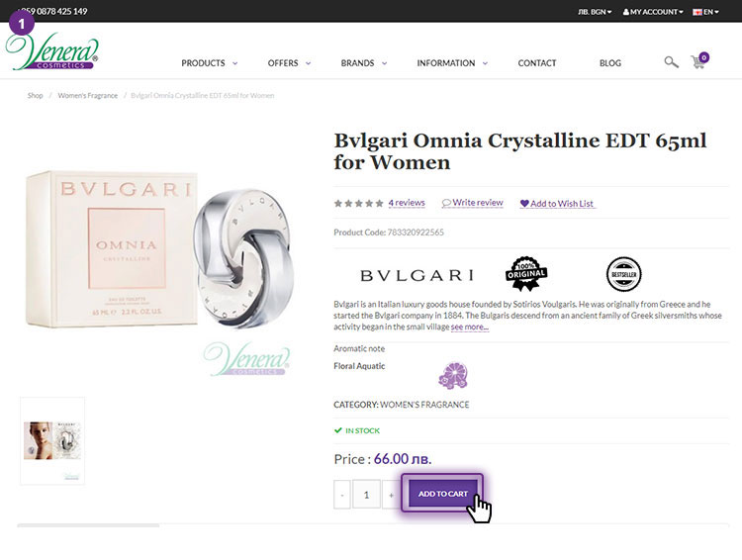This screenshot has width=742, height=560.
Task: Select the product thumbnail image
Action: pyautogui.click(x=52, y=440)
